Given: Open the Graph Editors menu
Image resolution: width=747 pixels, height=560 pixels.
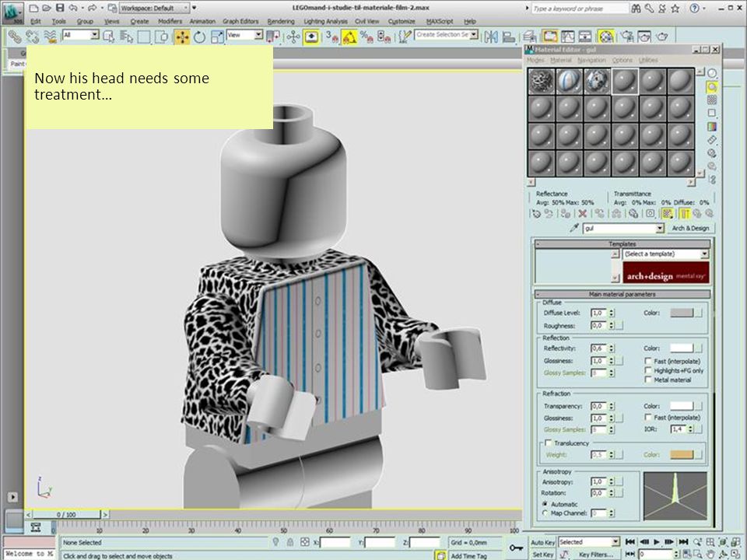Looking at the screenshot, I should [240, 22].
